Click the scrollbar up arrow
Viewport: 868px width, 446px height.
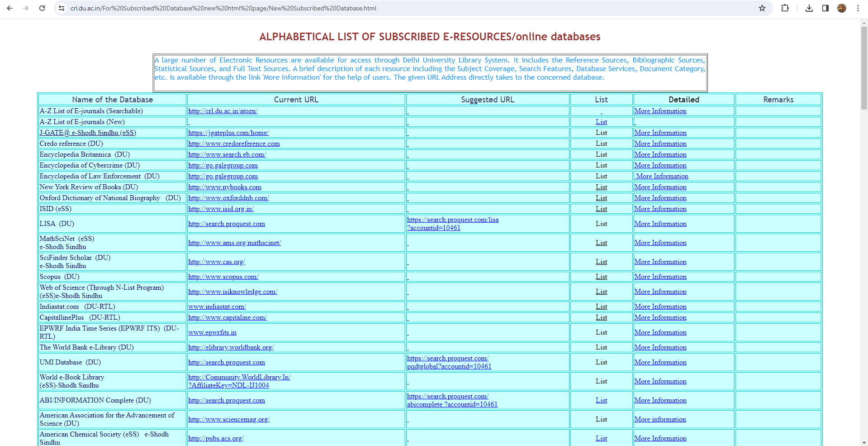click(x=864, y=23)
